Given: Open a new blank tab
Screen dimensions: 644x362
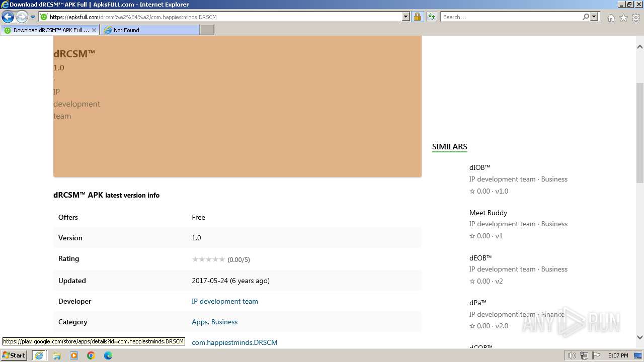Looking at the screenshot, I should (207, 30).
